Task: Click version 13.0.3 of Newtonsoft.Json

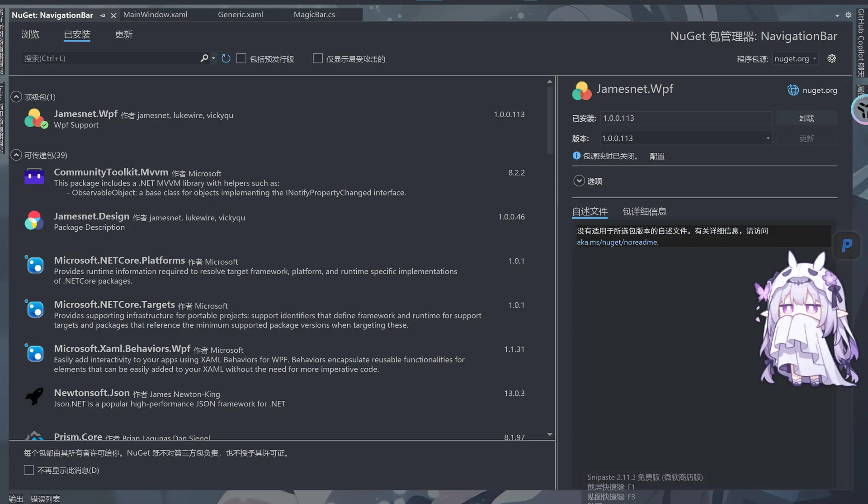Action: 514,393
